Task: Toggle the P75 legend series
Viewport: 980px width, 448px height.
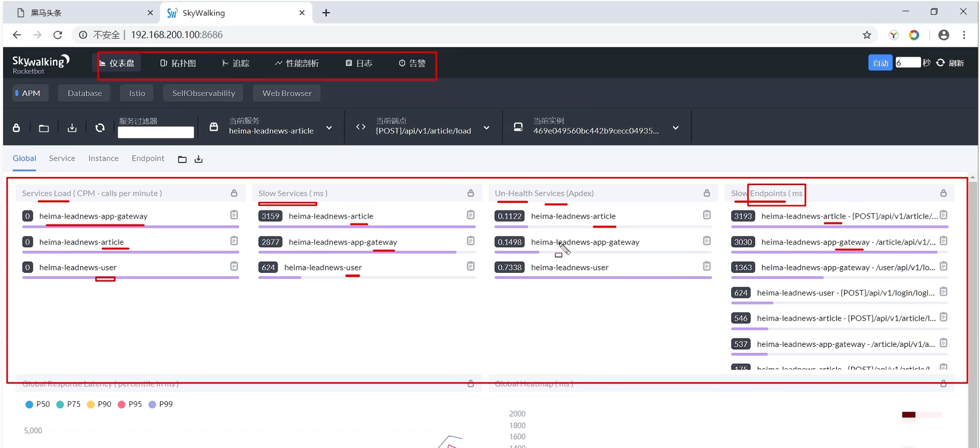Action: pyautogui.click(x=68, y=404)
